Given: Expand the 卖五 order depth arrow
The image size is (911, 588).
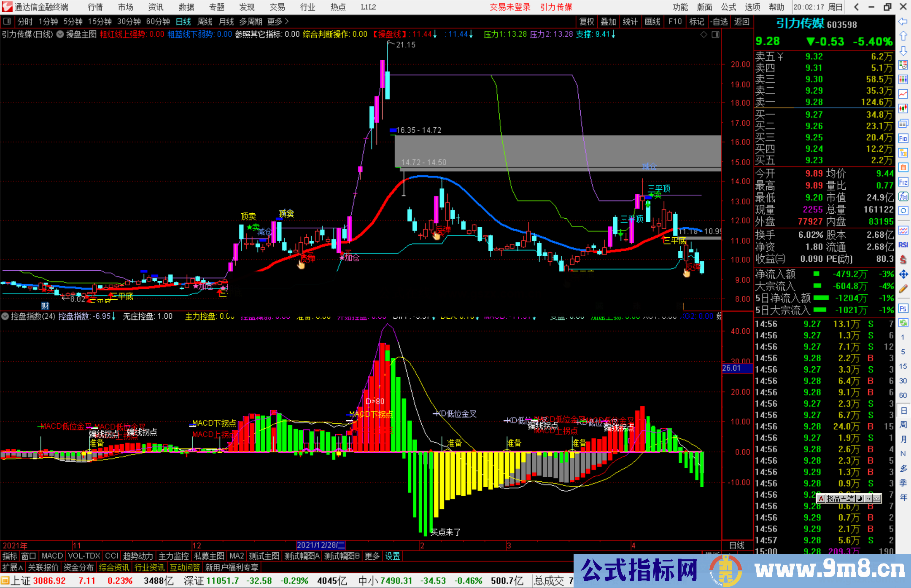Looking at the screenshot, I should click(x=780, y=56).
